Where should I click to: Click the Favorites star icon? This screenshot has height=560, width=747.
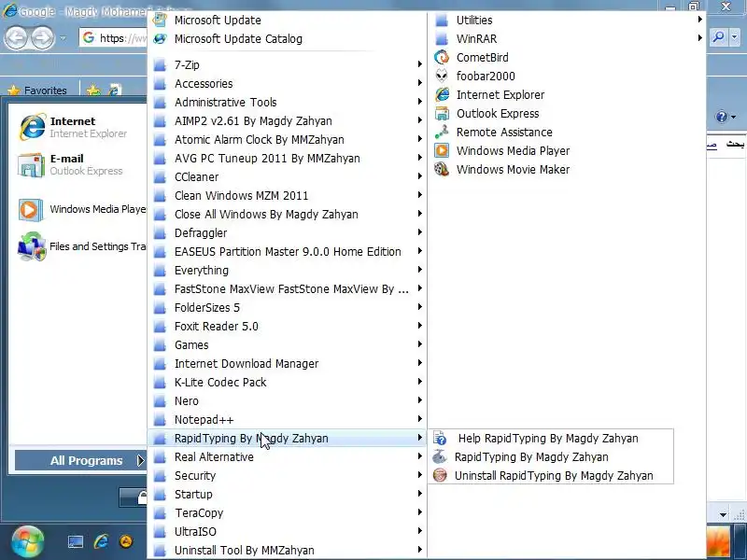(14, 90)
